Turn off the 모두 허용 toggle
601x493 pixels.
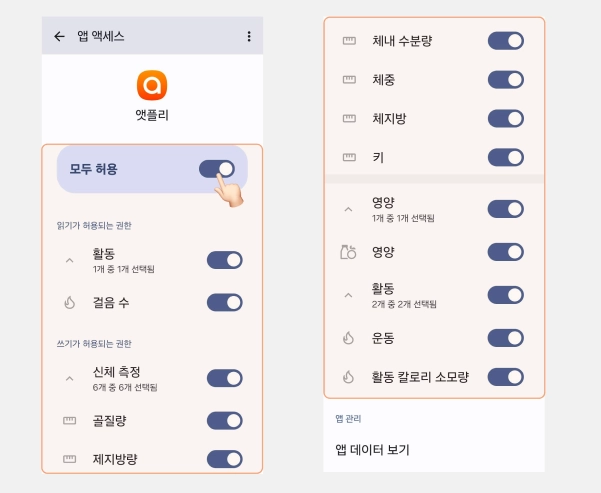pyautogui.click(x=217, y=169)
